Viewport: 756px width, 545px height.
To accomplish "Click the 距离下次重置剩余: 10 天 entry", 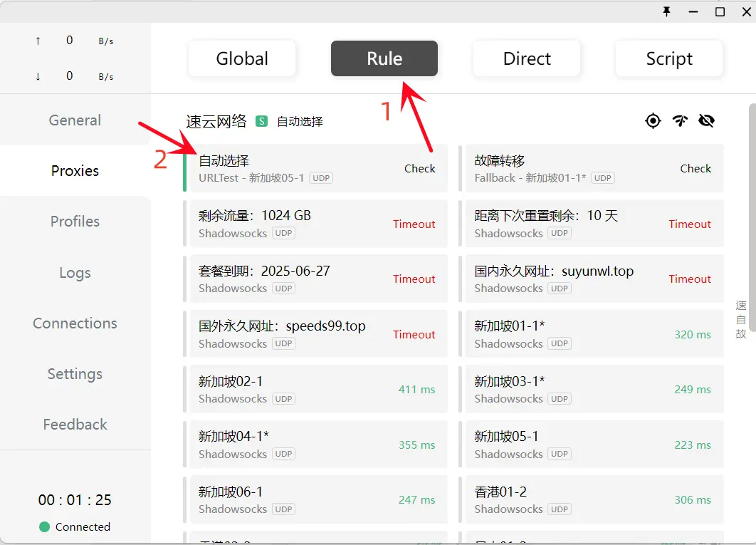I will click(x=591, y=224).
